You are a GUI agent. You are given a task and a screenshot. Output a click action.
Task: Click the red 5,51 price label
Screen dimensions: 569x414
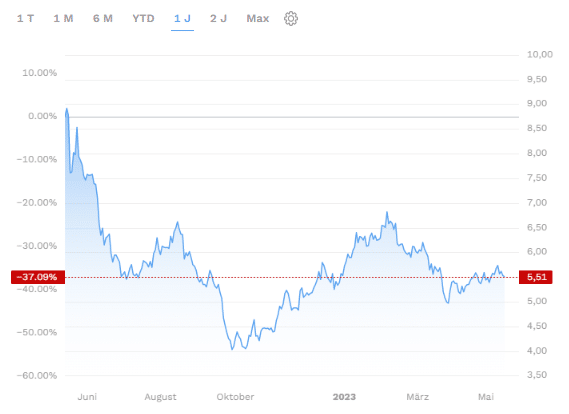click(536, 277)
